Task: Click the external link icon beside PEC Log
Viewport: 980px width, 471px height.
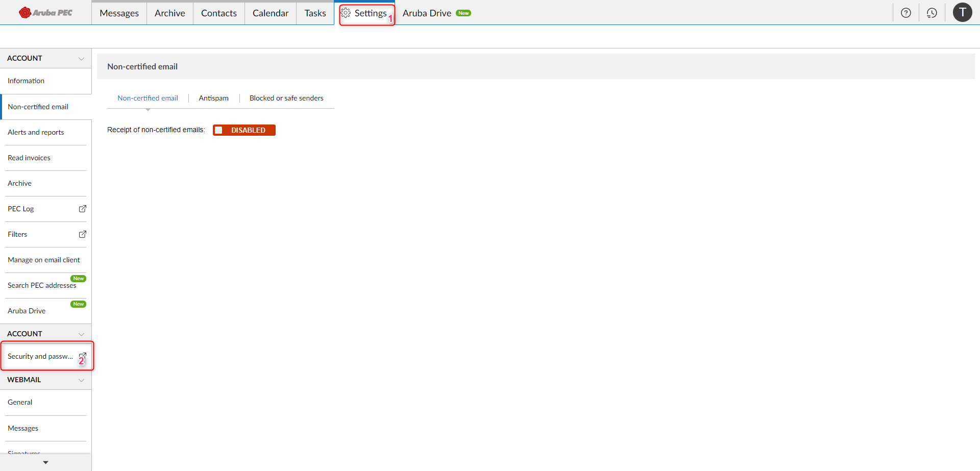Action: [82, 209]
